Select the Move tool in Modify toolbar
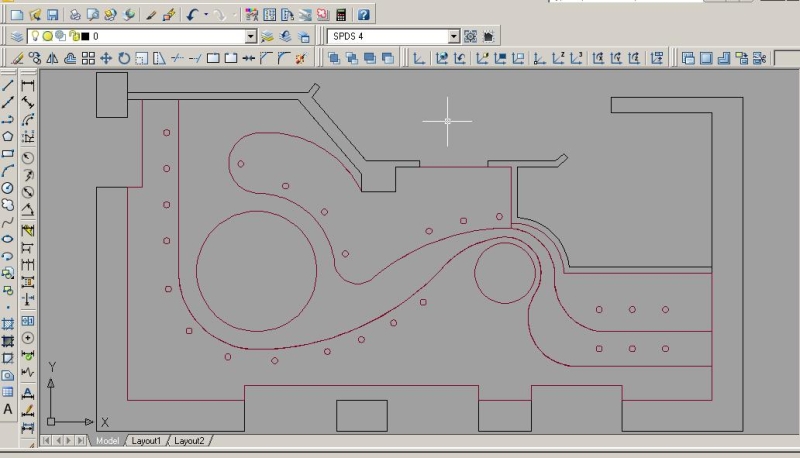Viewport: 800px width, 458px height. point(105,58)
